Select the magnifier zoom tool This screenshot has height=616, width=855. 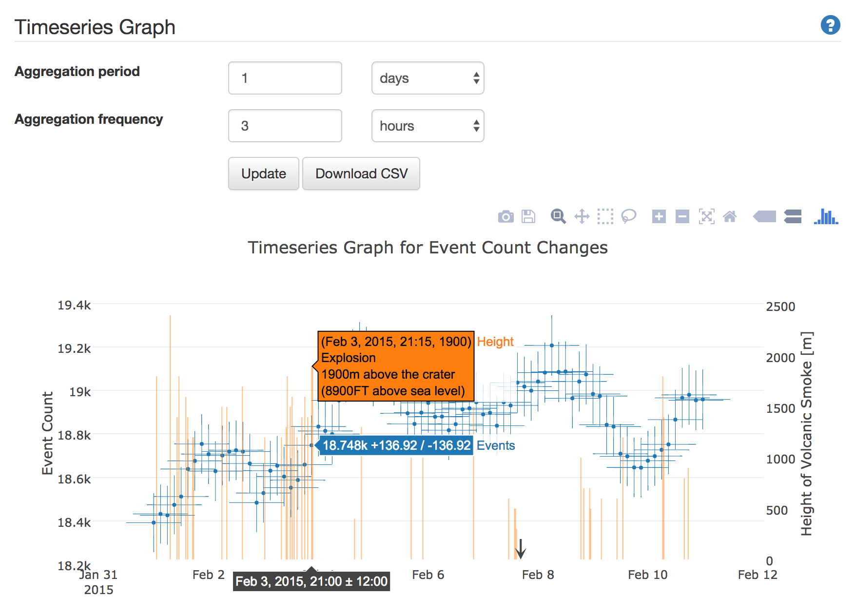[x=558, y=216]
